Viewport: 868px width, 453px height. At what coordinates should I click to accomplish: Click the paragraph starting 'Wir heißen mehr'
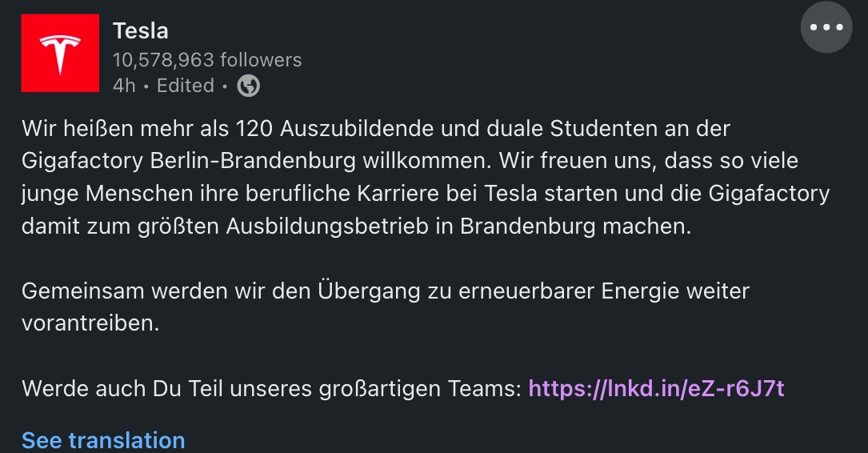[426, 177]
